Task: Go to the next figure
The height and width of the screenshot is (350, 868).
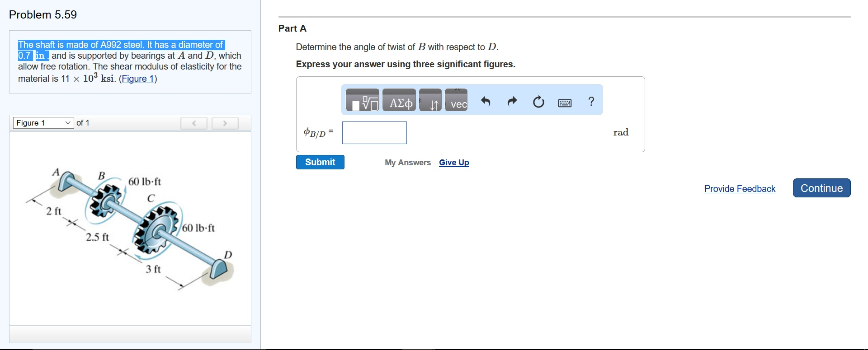Action: point(225,123)
